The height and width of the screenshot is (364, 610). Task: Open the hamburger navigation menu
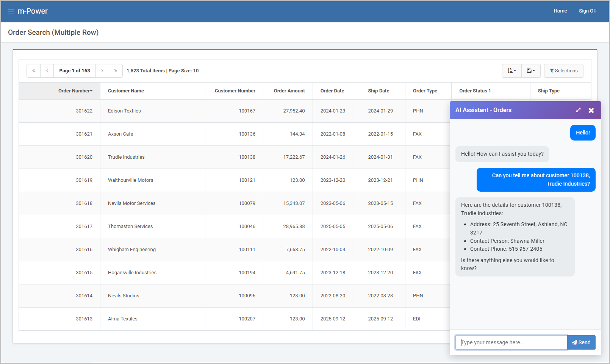[x=11, y=11]
